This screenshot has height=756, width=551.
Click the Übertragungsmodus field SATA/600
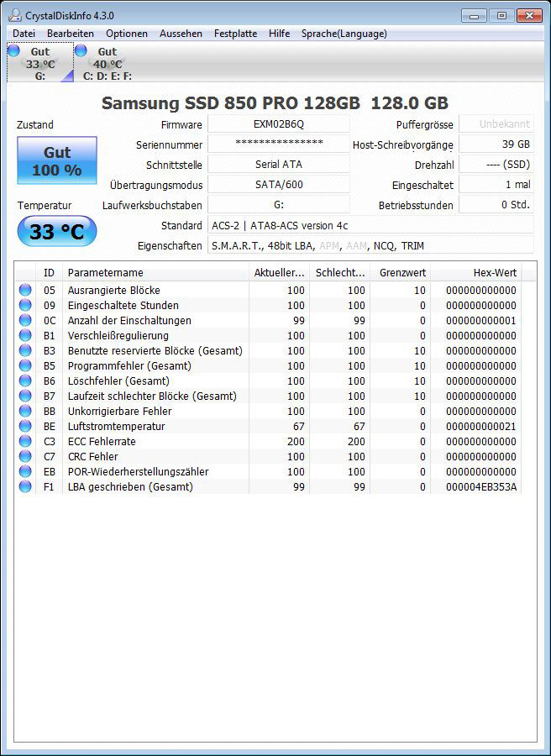(x=279, y=185)
